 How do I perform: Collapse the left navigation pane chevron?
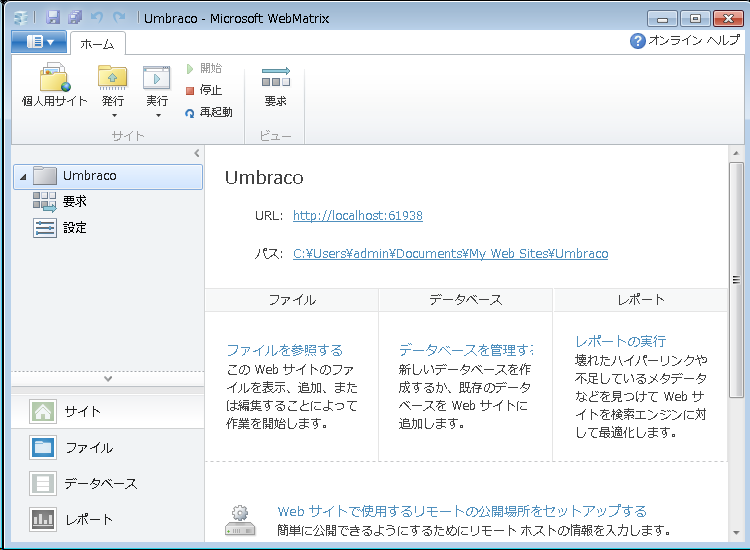point(197,153)
